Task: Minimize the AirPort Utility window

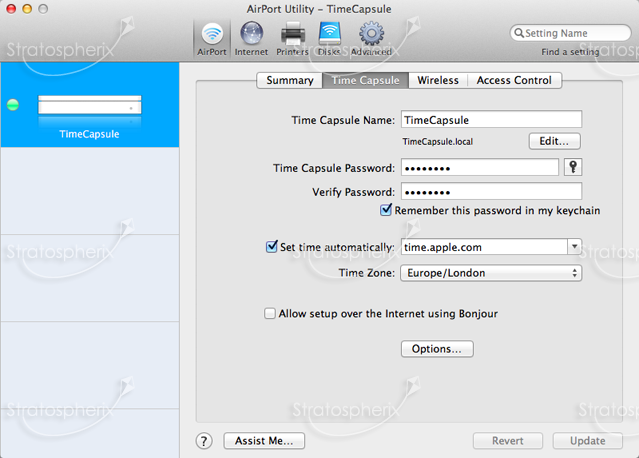Action: coord(27,9)
